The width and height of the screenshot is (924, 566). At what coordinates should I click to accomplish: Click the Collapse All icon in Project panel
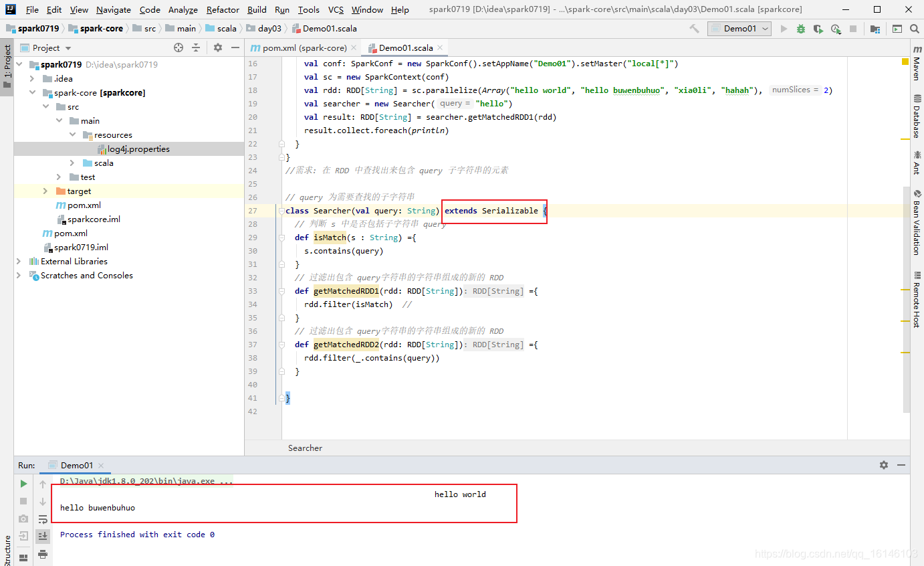click(x=196, y=48)
